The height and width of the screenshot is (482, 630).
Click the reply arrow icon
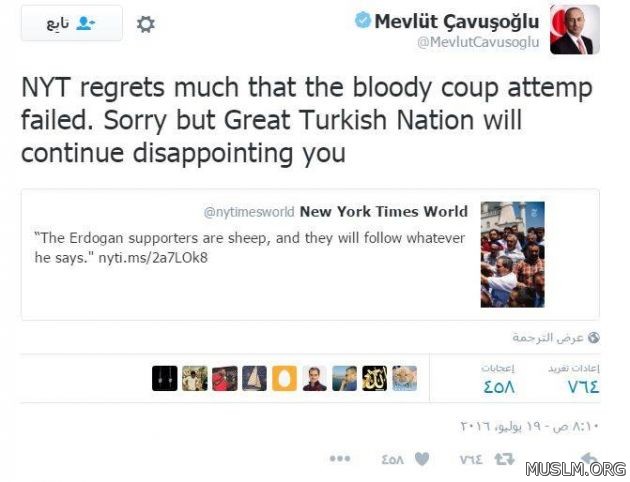(588, 458)
